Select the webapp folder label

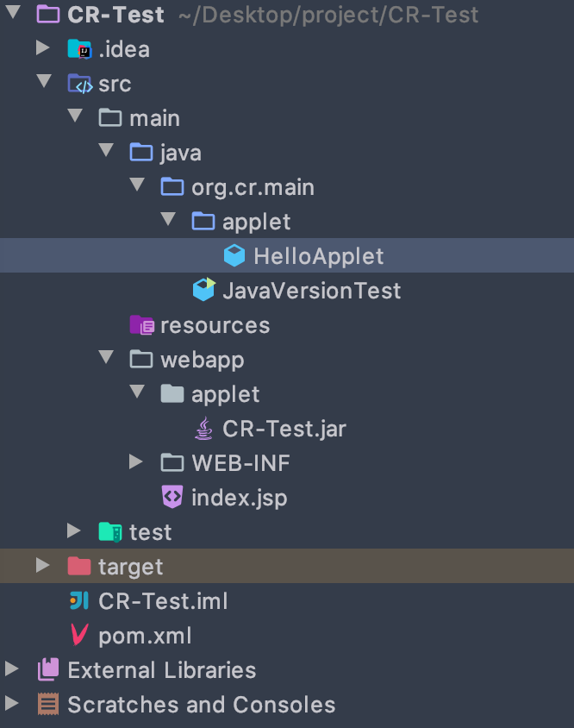(x=202, y=360)
